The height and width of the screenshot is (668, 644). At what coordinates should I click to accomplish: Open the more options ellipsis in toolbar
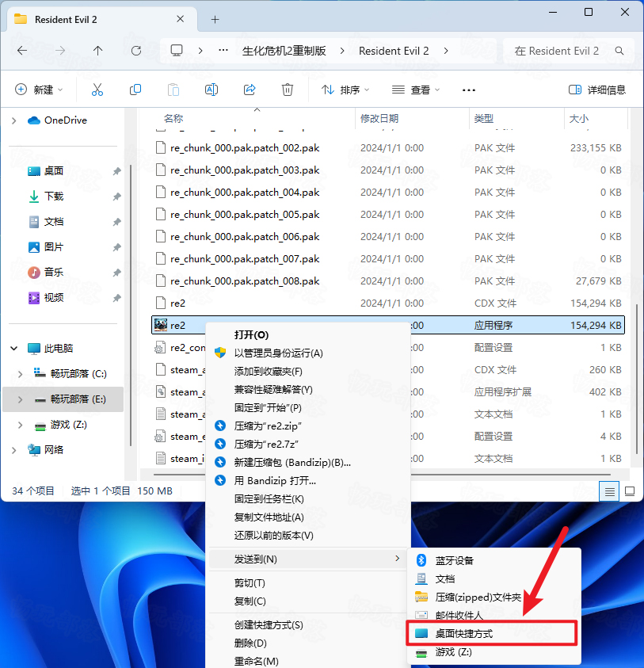click(468, 90)
